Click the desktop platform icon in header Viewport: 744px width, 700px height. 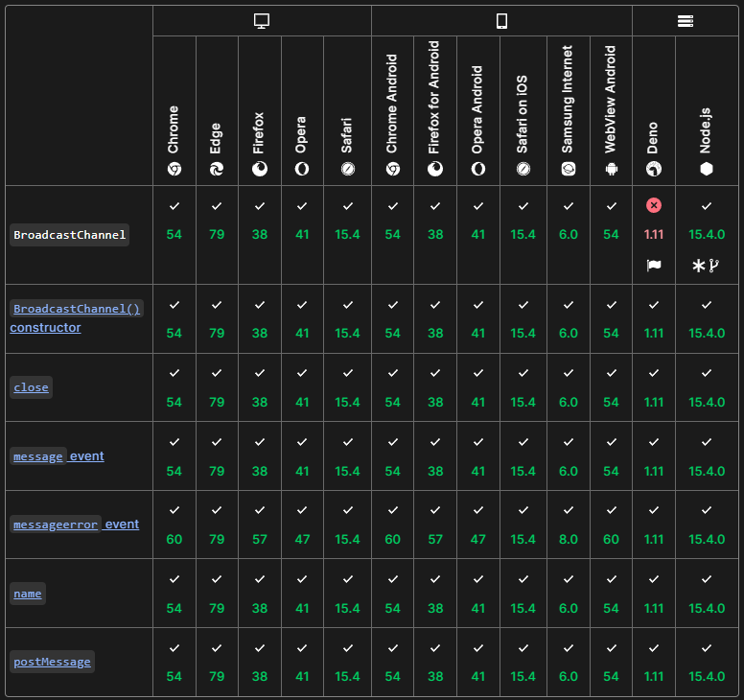tap(262, 21)
